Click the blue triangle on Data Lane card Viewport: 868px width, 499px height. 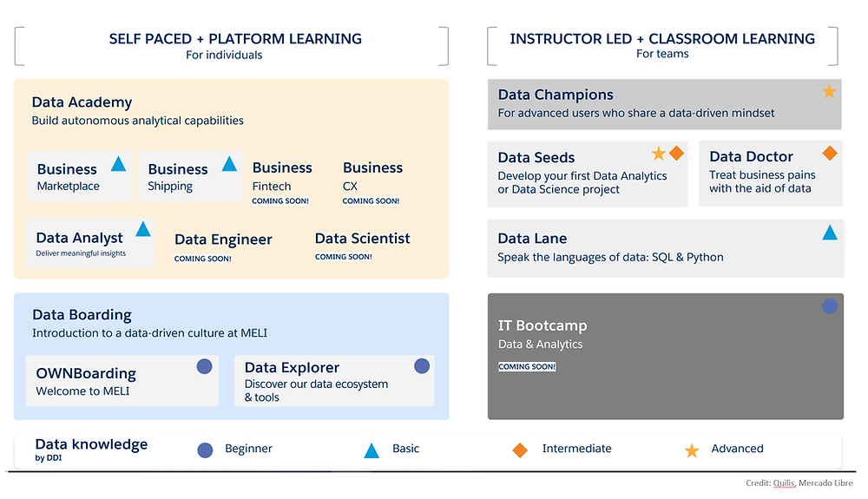click(x=829, y=233)
